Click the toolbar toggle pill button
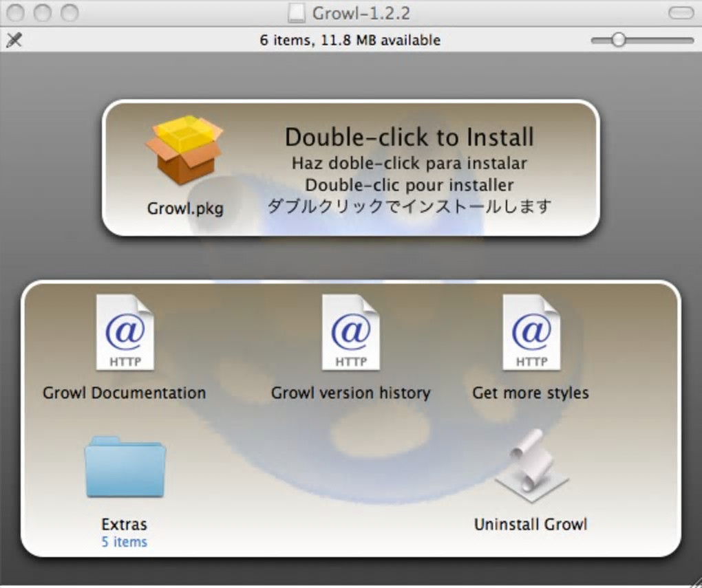 (x=681, y=13)
